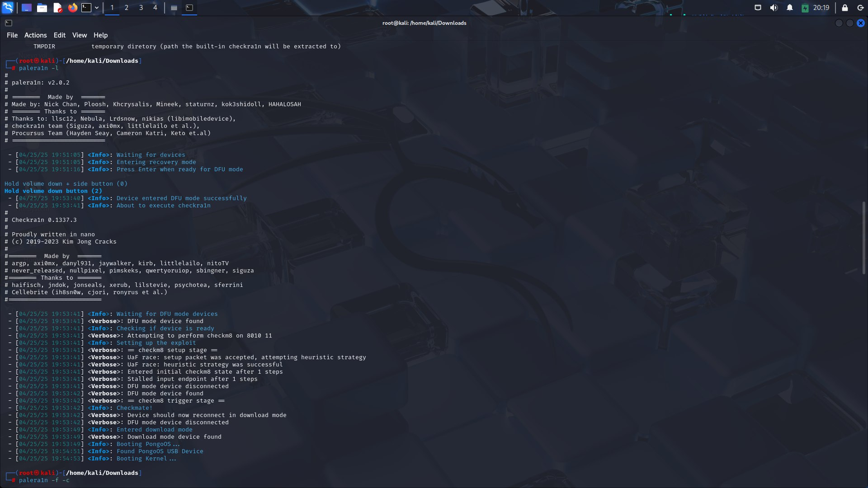Open the Actions menu
868x488 pixels.
coord(35,35)
